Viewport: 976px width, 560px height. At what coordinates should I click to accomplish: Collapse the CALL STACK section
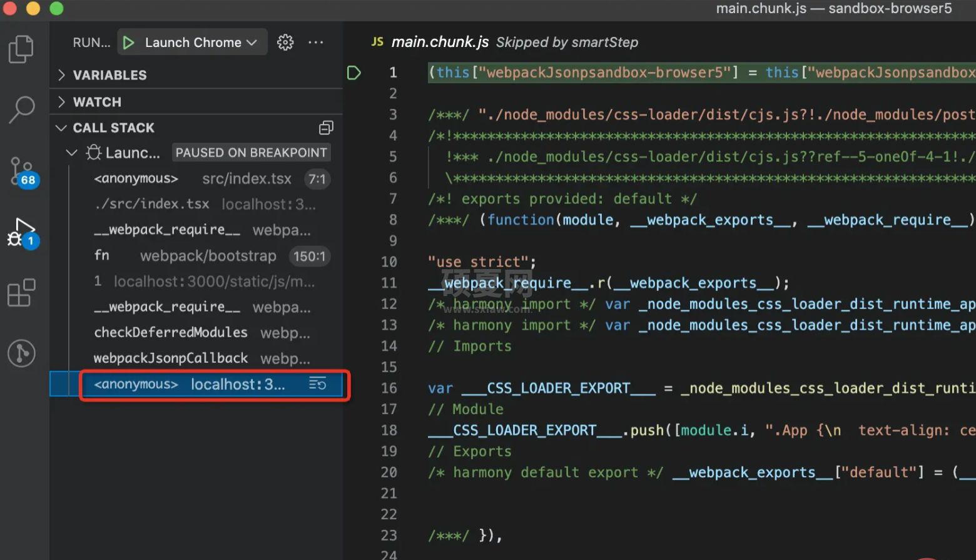[196, 128]
